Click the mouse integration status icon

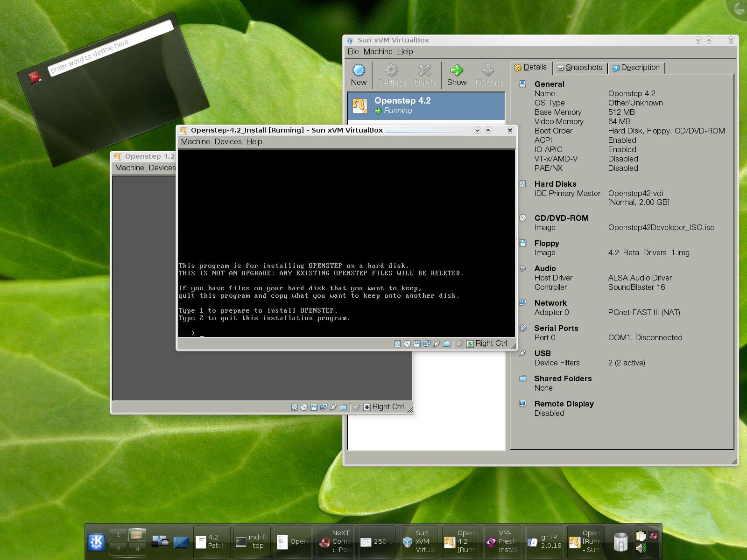460,344
